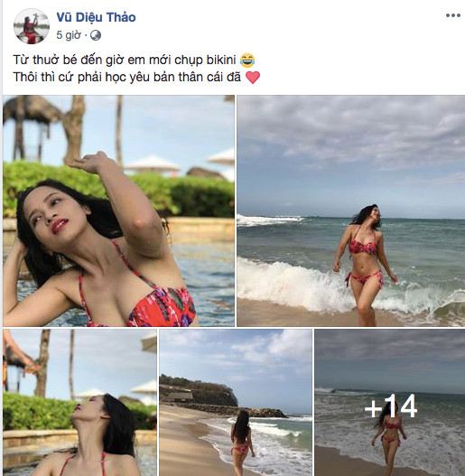Open the profile picture avatar
Screen dimensions: 465x476
click(32, 26)
